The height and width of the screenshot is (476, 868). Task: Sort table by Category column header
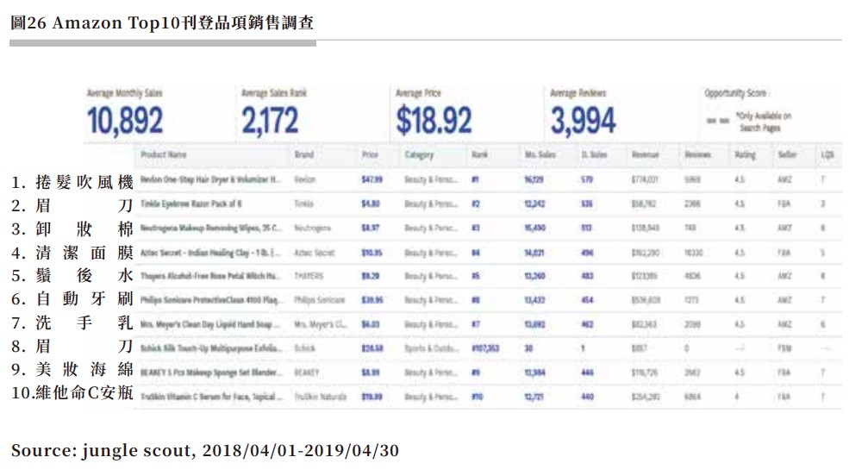tap(419, 155)
